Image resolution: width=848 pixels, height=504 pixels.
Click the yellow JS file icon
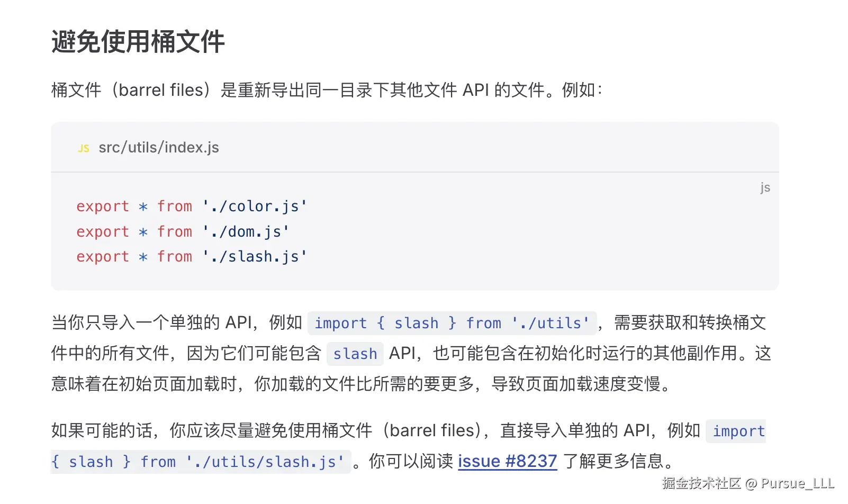84,148
